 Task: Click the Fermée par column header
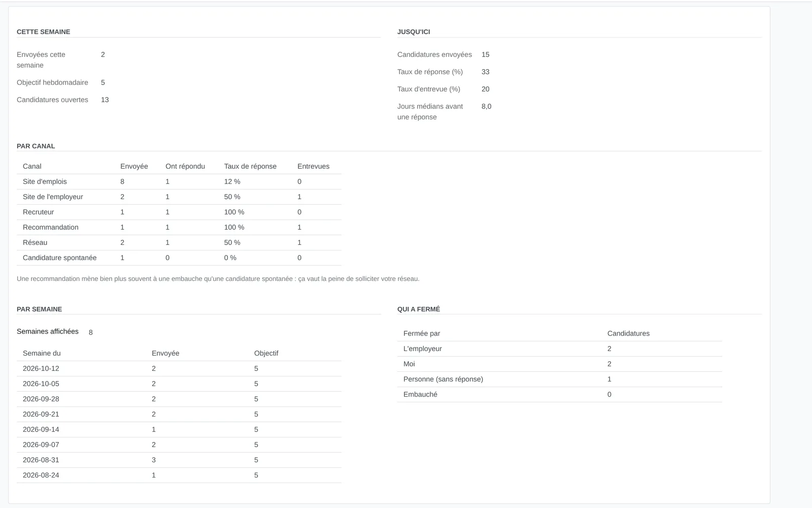(x=422, y=333)
